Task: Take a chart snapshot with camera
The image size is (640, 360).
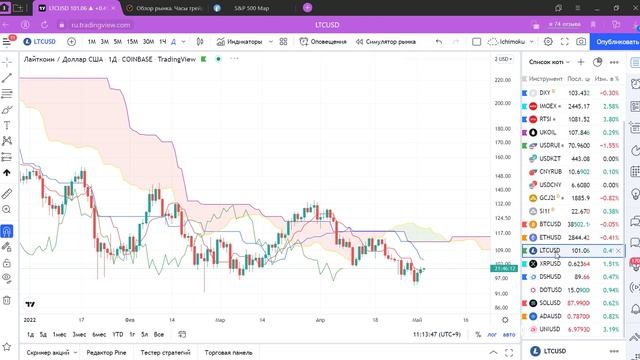Action: (581, 42)
